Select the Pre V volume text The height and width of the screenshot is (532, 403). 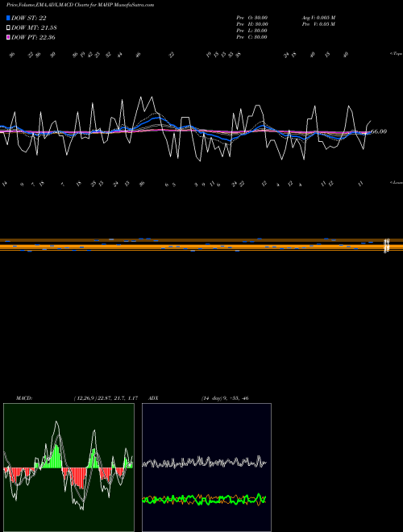pos(318,24)
